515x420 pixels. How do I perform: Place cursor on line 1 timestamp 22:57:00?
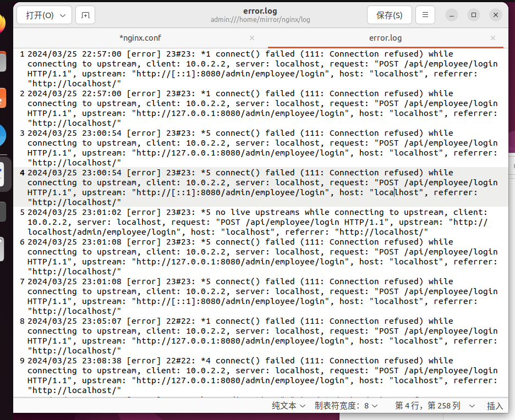point(101,54)
